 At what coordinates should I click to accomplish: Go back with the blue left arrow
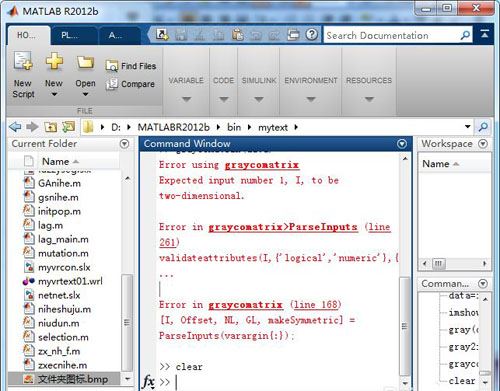point(15,127)
